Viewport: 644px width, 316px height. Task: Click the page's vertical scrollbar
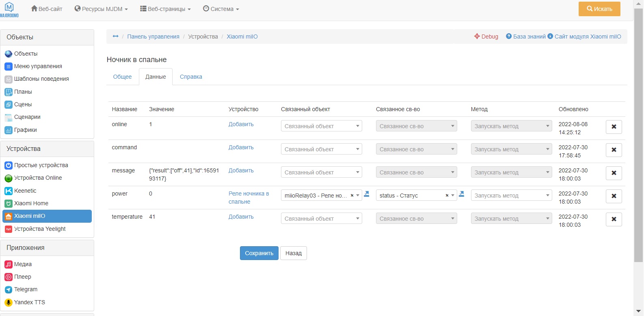(638, 134)
